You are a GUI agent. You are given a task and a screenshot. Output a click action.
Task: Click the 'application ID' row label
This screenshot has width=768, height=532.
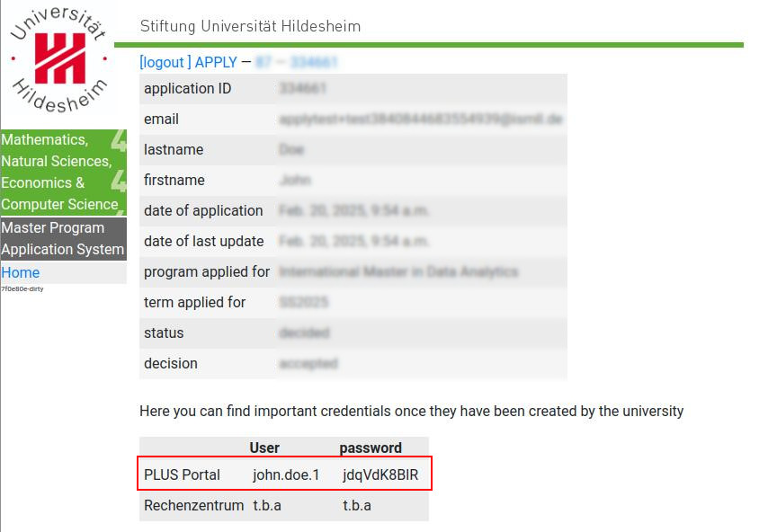(188, 89)
